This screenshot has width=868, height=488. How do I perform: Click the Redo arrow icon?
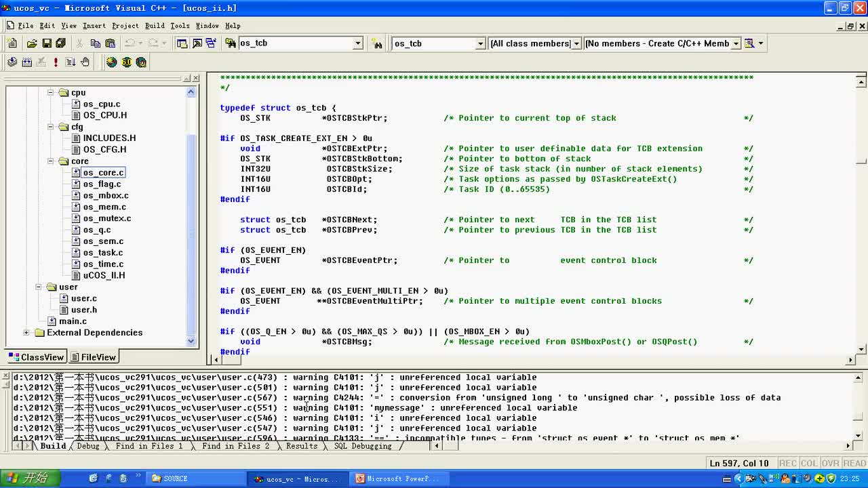pyautogui.click(x=153, y=43)
